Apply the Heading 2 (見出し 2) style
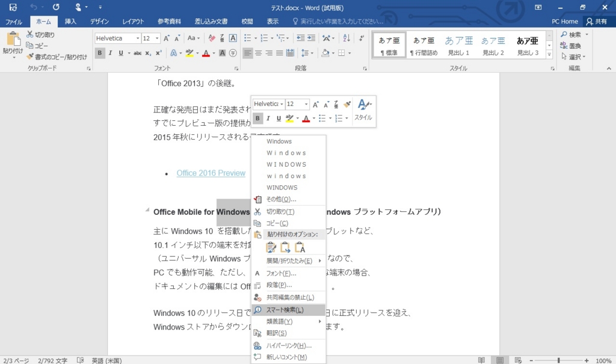The height and width of the screenshot is (364, 616). click(x=493, y=46)
